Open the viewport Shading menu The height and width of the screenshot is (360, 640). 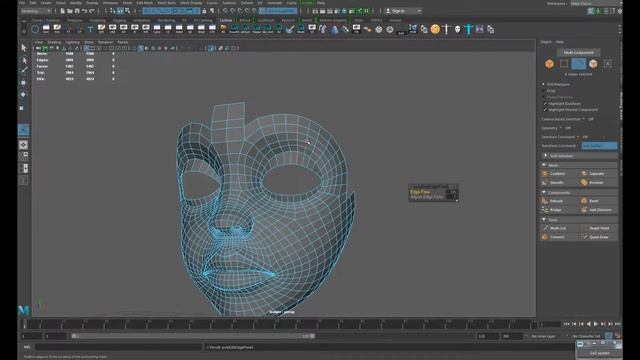54,42
